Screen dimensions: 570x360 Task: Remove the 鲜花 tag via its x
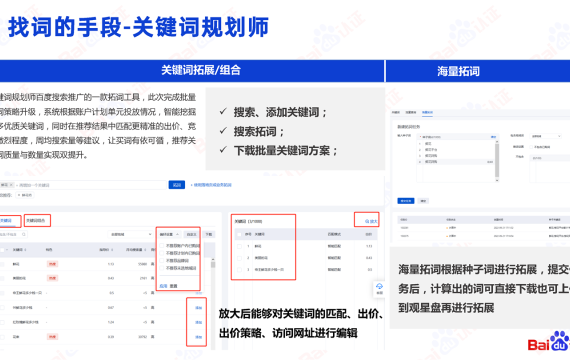click(x=11, y=185)
